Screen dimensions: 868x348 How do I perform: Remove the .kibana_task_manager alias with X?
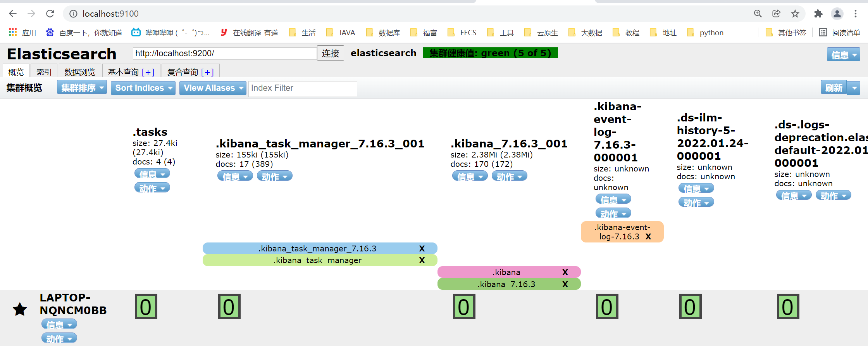(x=422, y=260)
